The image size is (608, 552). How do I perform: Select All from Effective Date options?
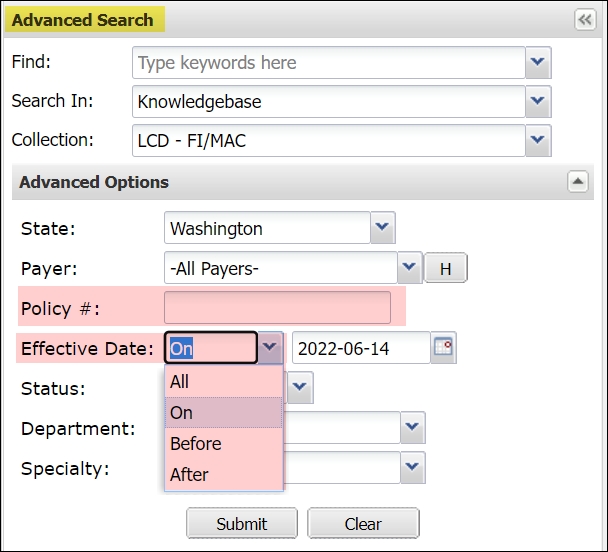coord(223,381)
